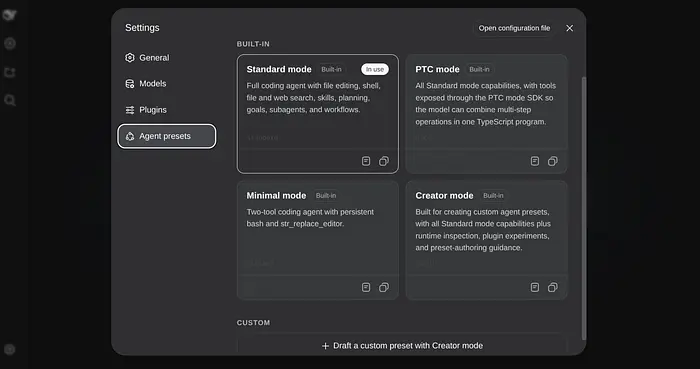Click the General hexagon gear icon

click(x=129, y=58)
